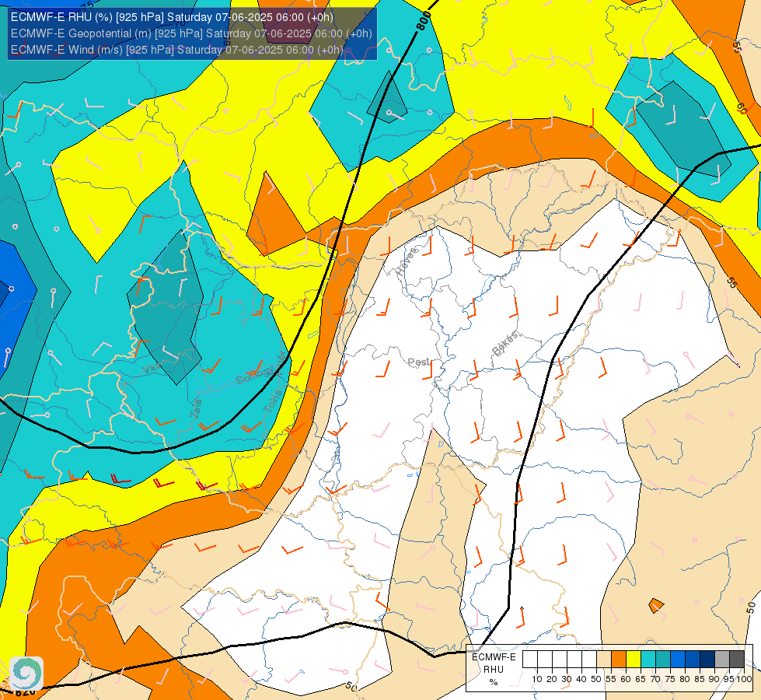Click the 820 geopotential contour label
Image resolution: width=761 pixels, height=700 pixels.
tap(24, 691)
